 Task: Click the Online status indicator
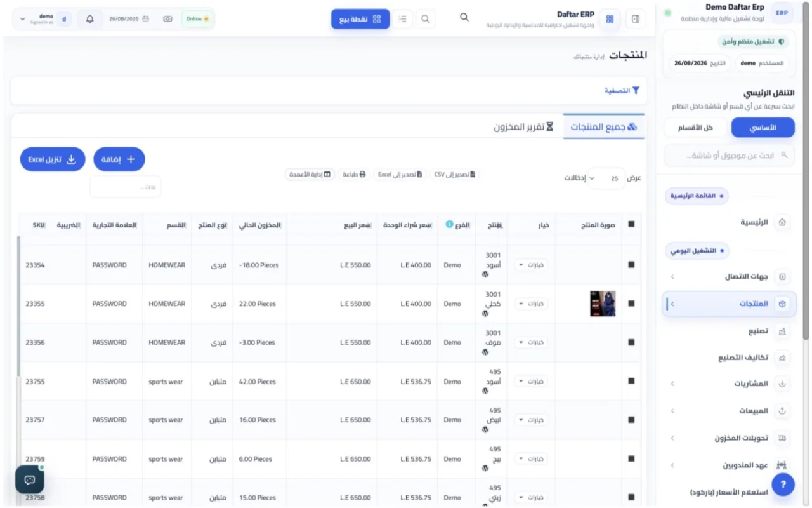[x=197, y=19]
